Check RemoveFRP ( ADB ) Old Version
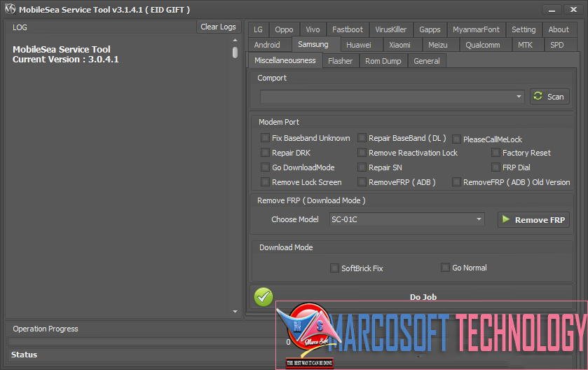588x370 pixels. (x=456, y=181)
